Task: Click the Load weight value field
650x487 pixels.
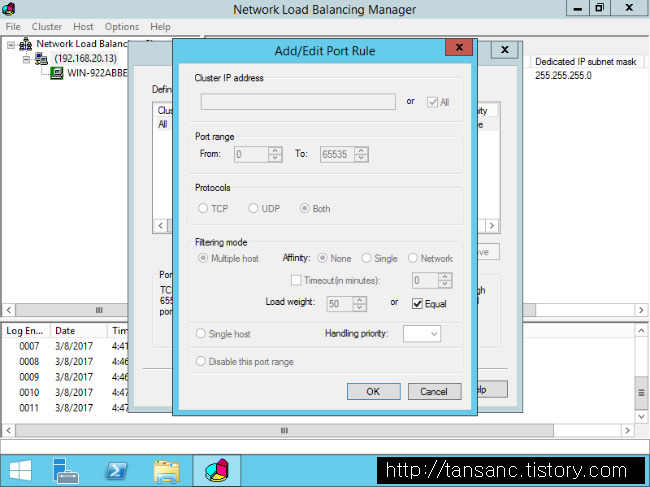Action: point(340,304)
